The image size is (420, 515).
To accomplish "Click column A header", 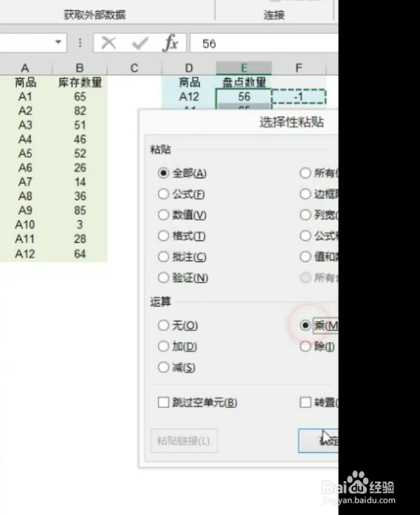I will [x=25, y=68].
